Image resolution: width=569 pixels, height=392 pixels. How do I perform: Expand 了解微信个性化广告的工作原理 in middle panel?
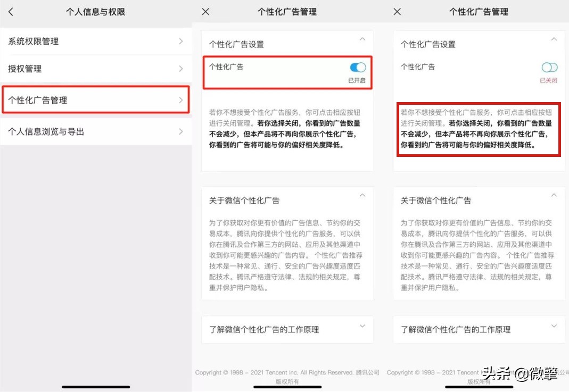pyautogui.click(x=362, y=326)
